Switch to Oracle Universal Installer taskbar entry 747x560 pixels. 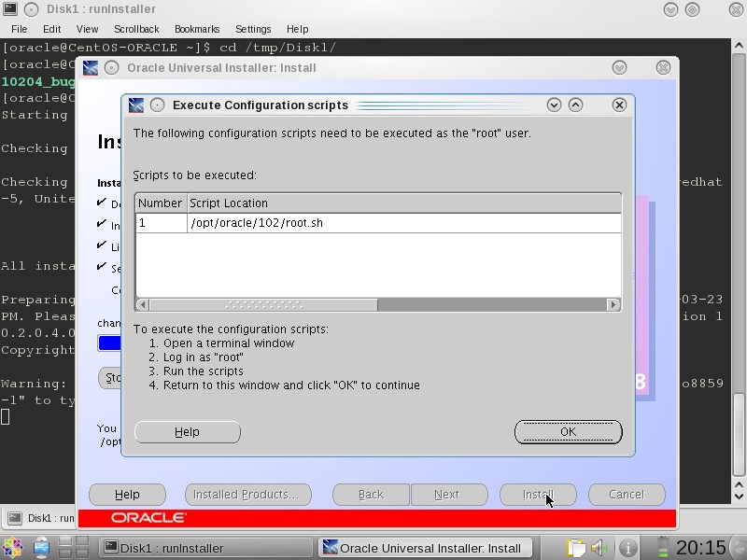[x=425, y=548]
